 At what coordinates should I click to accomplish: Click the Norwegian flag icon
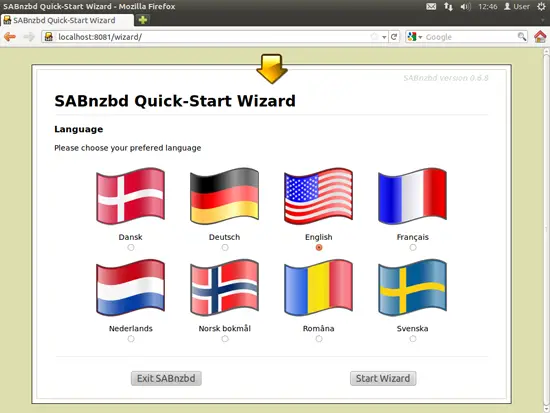tap(224, 287)
